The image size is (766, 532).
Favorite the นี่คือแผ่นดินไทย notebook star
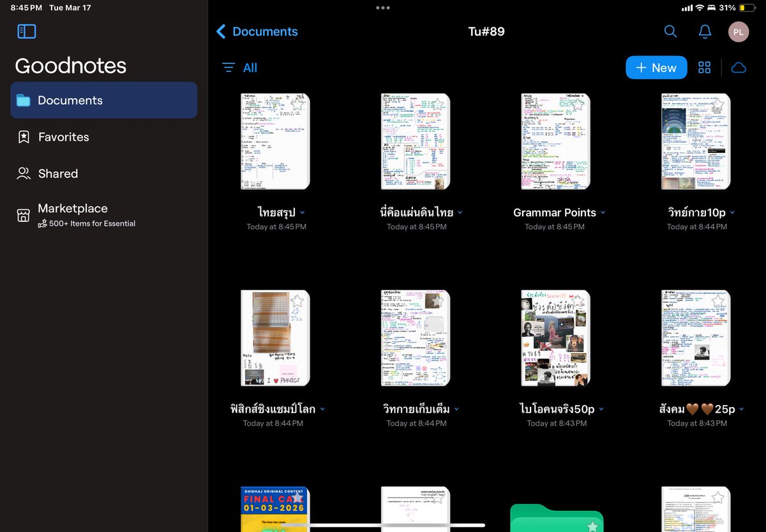pos(438,105)
